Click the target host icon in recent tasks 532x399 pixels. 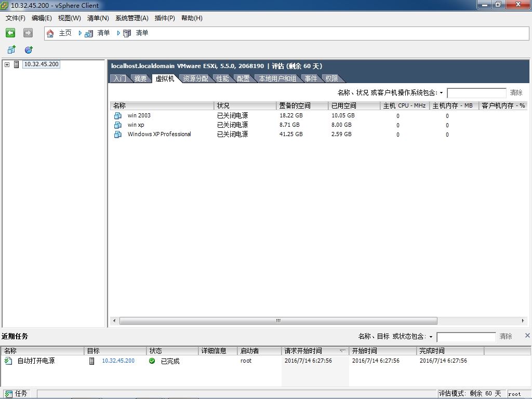(91, 361)
